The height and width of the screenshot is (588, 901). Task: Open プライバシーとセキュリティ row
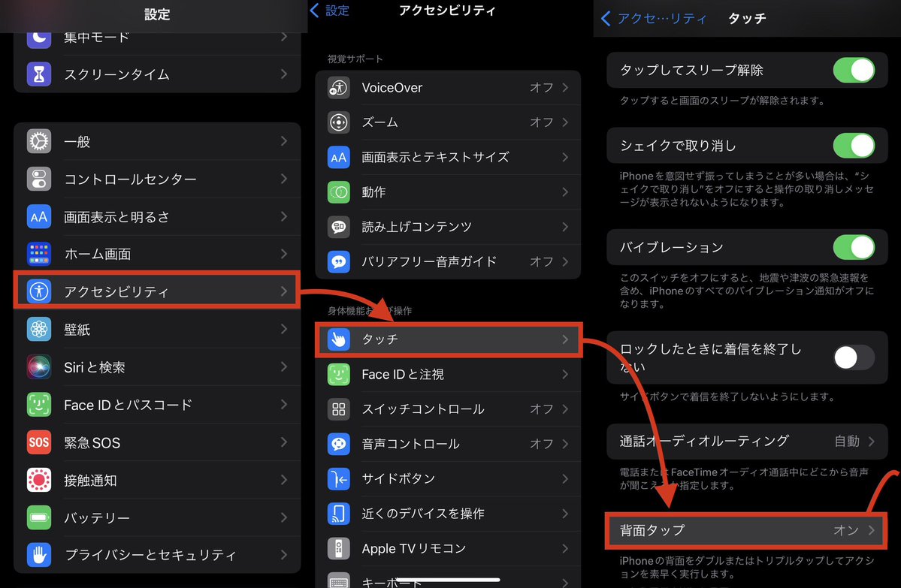(x=157, y=555)
